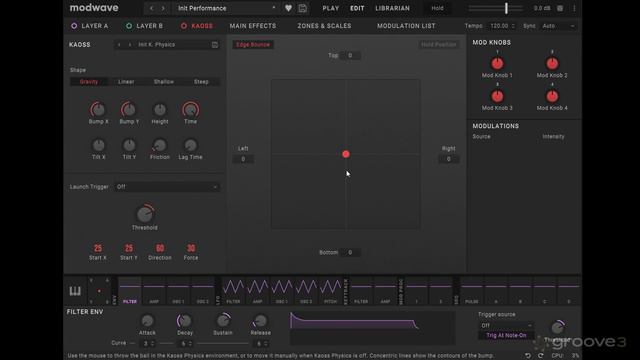Open the Launch Trigger dropdown

pos(167,187)
